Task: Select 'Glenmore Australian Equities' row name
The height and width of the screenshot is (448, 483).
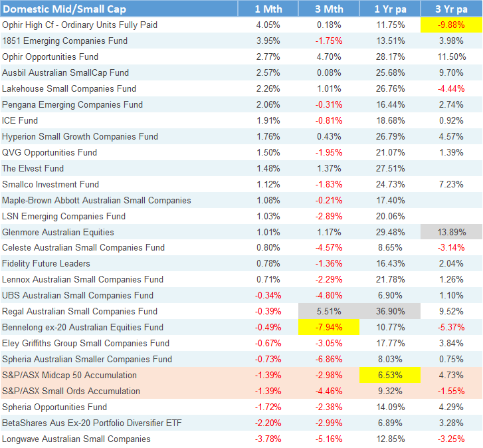Action: click(x=58, y=233)
